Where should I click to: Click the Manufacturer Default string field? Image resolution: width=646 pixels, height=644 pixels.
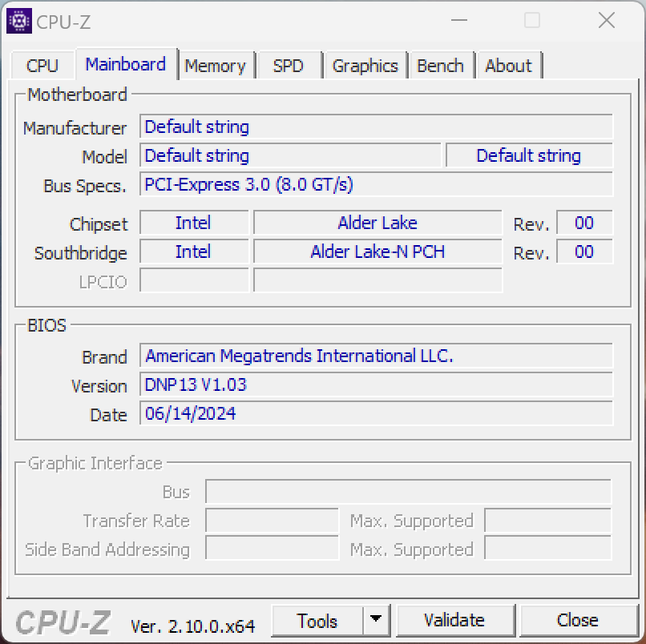pos(376,127)
